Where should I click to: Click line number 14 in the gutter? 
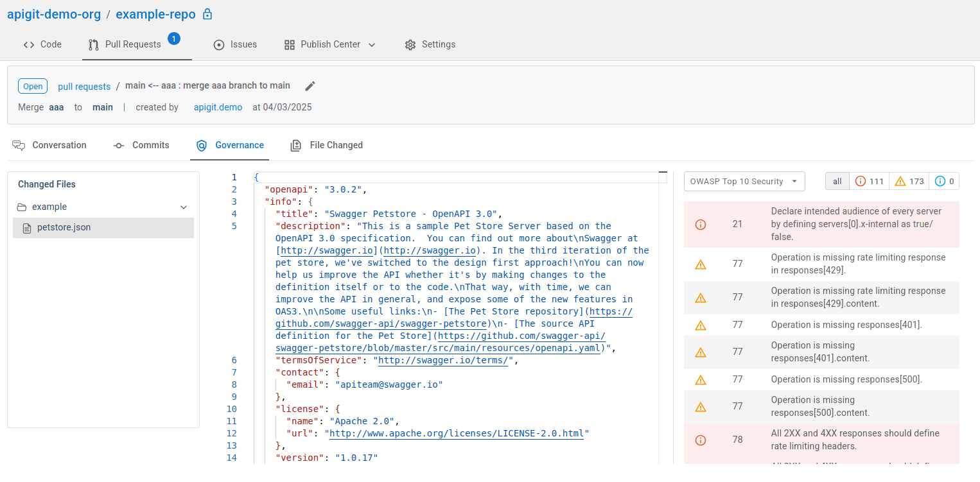[x=231, y=458]
